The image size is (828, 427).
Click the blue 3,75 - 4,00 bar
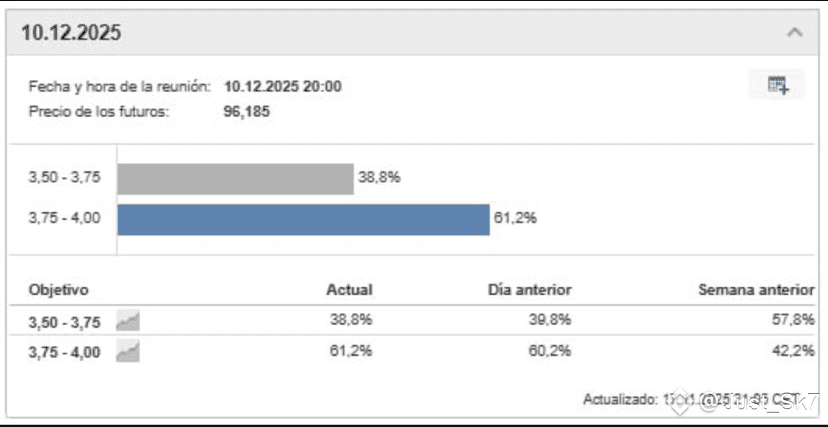coord(304,220)
